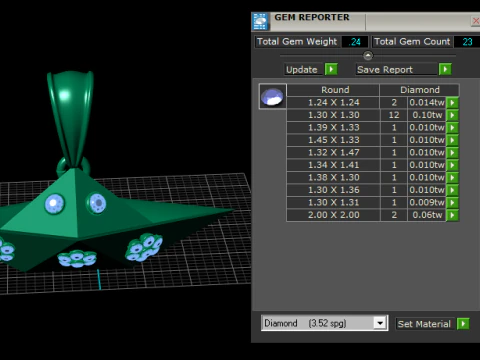Select the 2.00 X 2.00 size cell
Screen dimensions: 480x360
pos(333,215)
